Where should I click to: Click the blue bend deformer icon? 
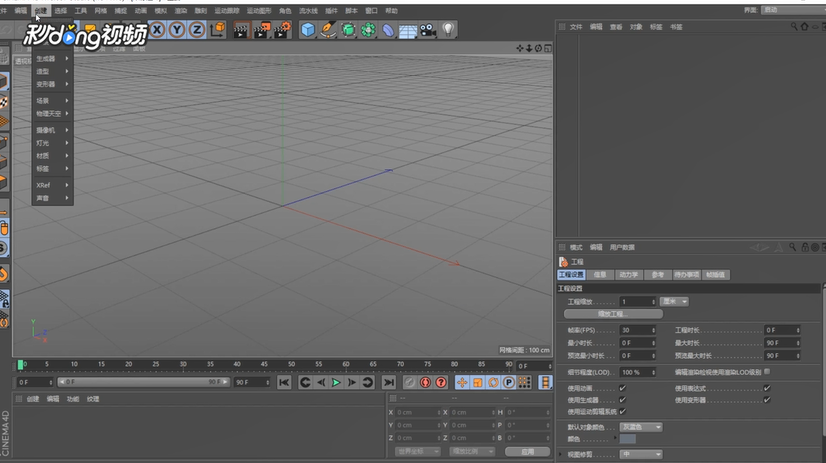(x=388, y=30)
